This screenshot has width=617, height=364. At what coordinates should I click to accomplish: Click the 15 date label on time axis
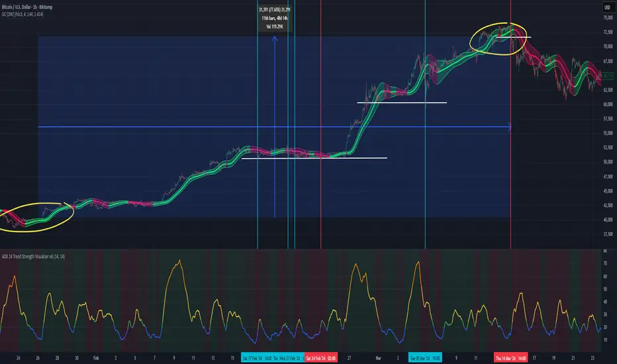pyautogui.click(x=232, y=358)
